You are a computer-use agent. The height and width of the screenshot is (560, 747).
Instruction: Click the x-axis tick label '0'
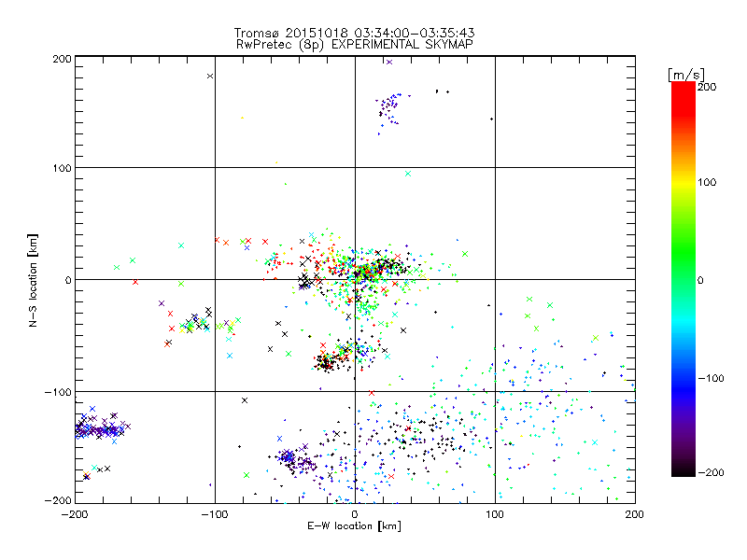tap(355, 514)
